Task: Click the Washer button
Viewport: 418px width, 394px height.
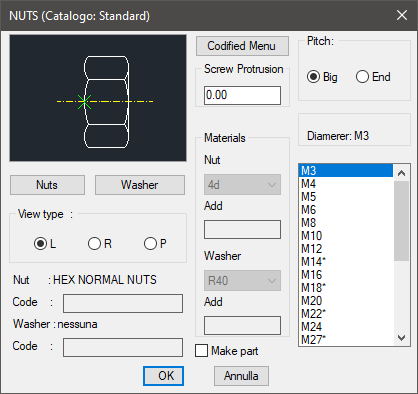Action: click(x=140, y=185)
